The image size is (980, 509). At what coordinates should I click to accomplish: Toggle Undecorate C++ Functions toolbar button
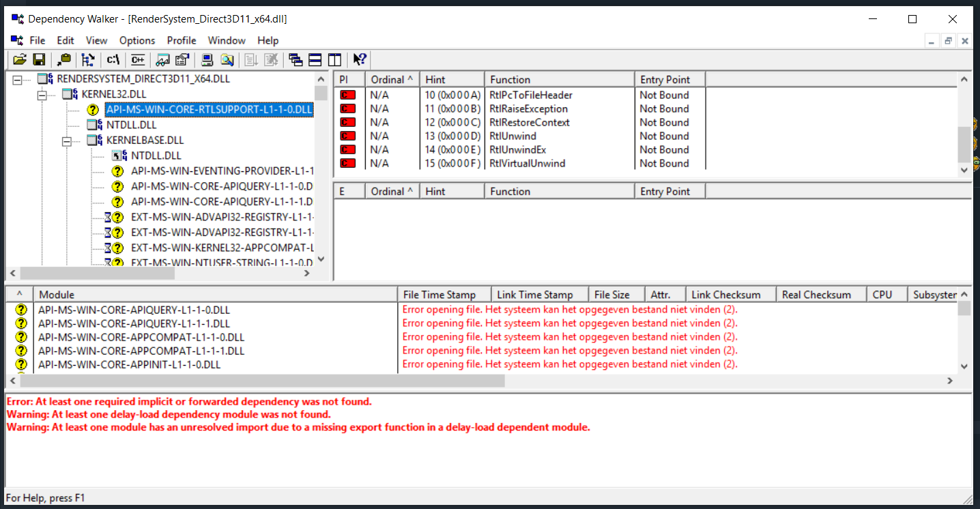[x=138, y=60]
